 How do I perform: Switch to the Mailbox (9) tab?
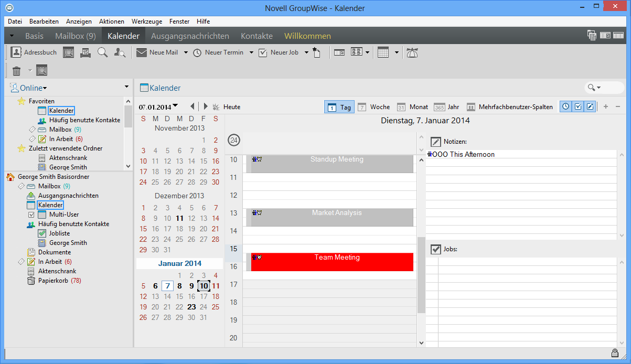tap(76, 36)
